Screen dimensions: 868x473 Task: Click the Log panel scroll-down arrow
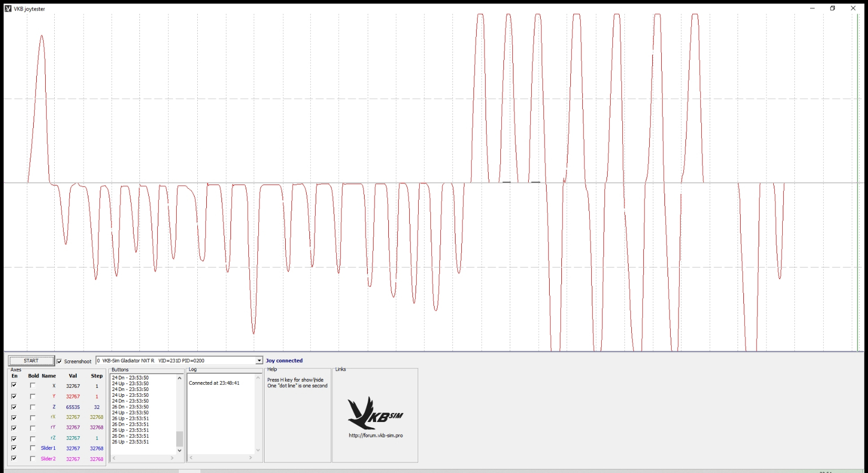(x=258, y=450)
